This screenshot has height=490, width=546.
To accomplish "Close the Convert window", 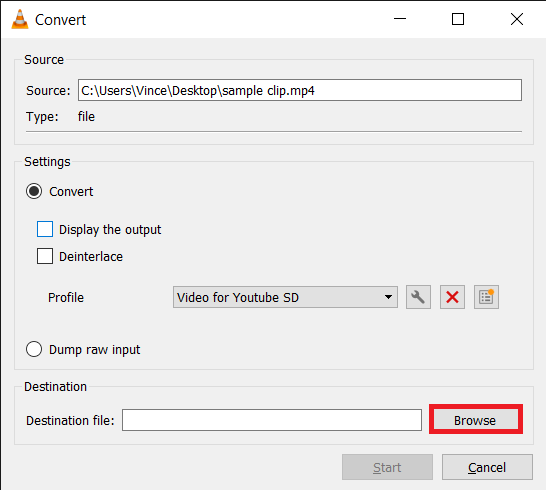I will [x=517, y=19].
